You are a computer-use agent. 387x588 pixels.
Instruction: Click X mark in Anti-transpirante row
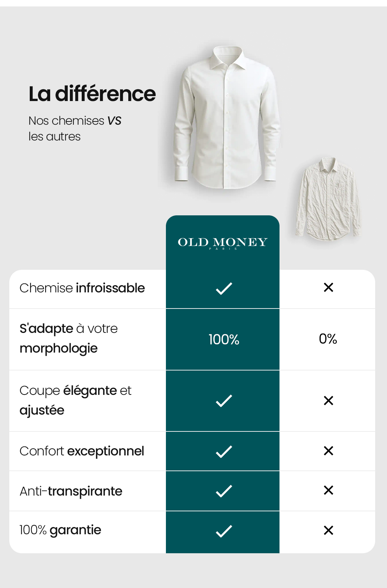coord(328,490)
